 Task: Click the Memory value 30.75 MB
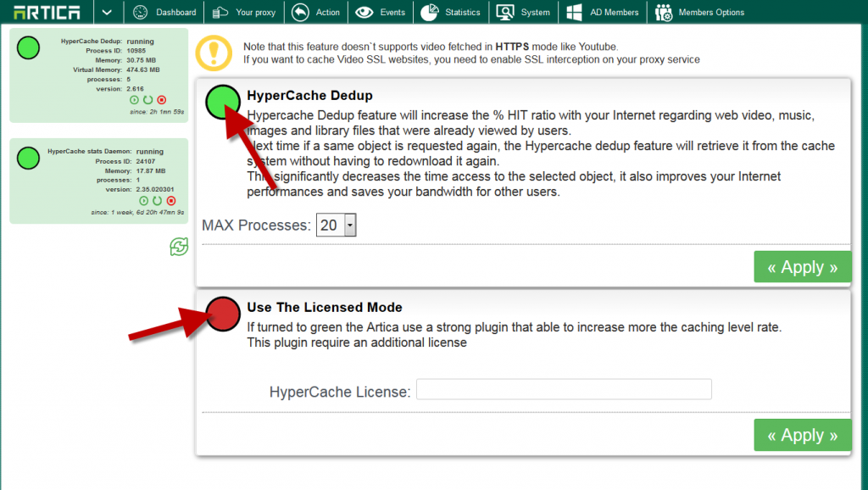point(142,60)
